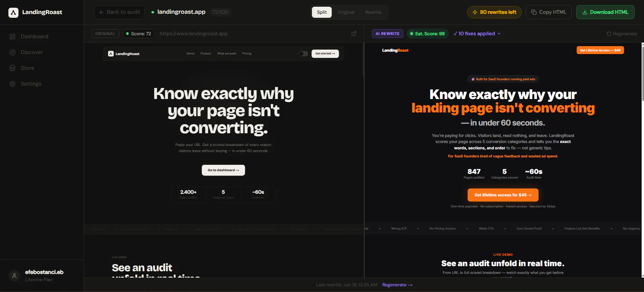Viewport: 644px width, 292px height.
Task: Click Get lifetime access for $49 hero button
Action: (503, 195)
